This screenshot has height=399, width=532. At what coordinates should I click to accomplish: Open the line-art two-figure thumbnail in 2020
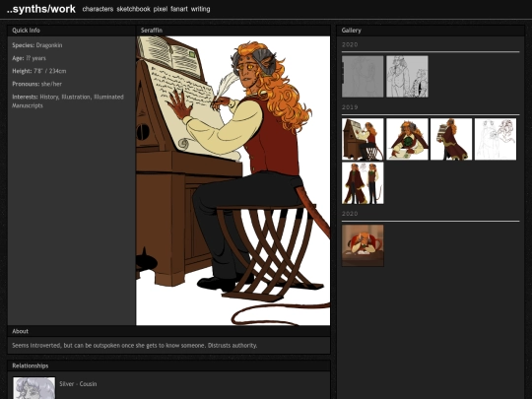(407, 77)
